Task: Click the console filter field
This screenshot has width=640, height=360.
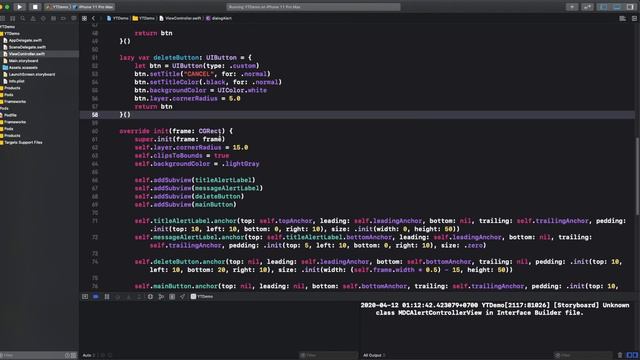Action: [x=583, y=356]
